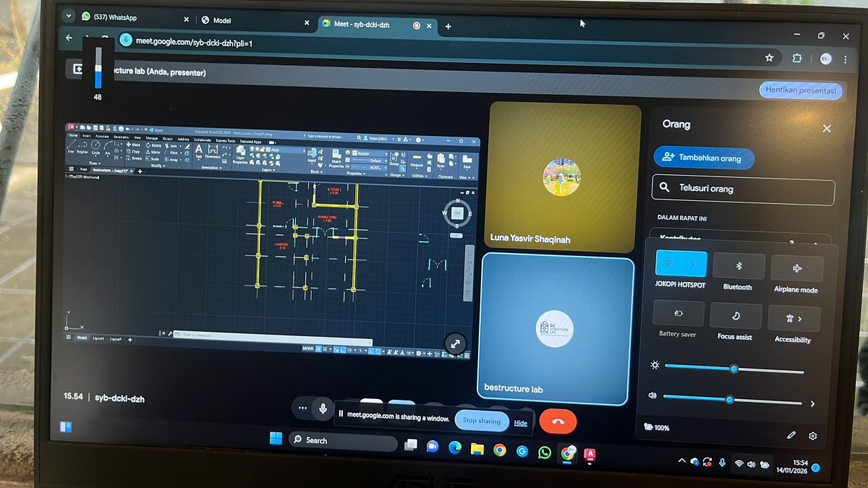This screenshot has width=868, height=488.
Task: Open a new browser tab
Action: click(x=448, y=26)
